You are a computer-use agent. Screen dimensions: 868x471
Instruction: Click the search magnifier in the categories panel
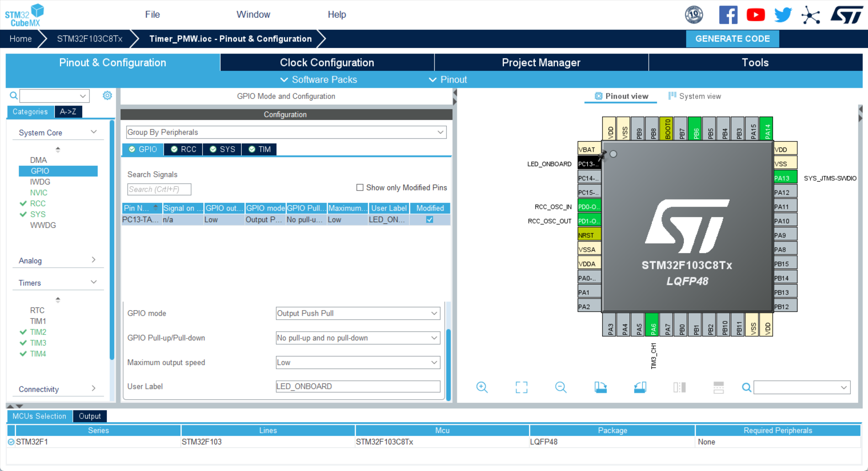[14, 95]
